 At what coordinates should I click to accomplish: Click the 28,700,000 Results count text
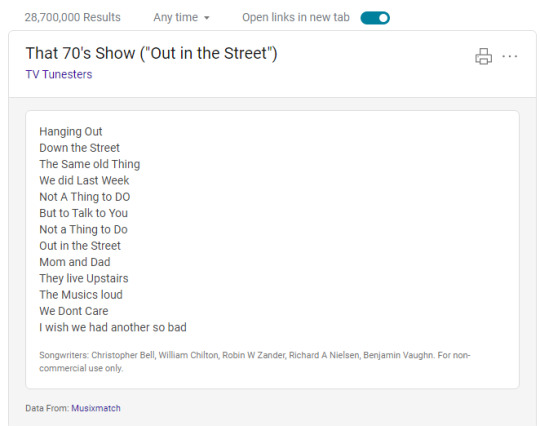point(73,17)
